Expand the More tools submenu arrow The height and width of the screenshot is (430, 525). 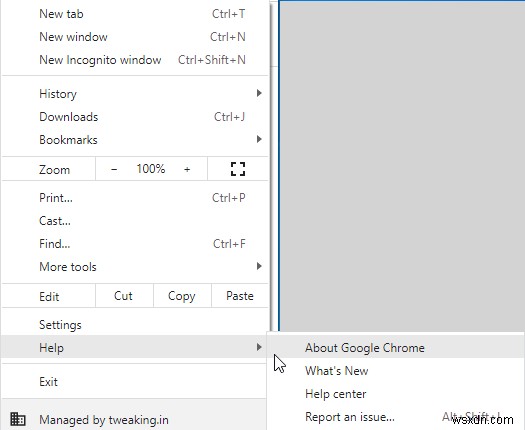coord(259,266)
